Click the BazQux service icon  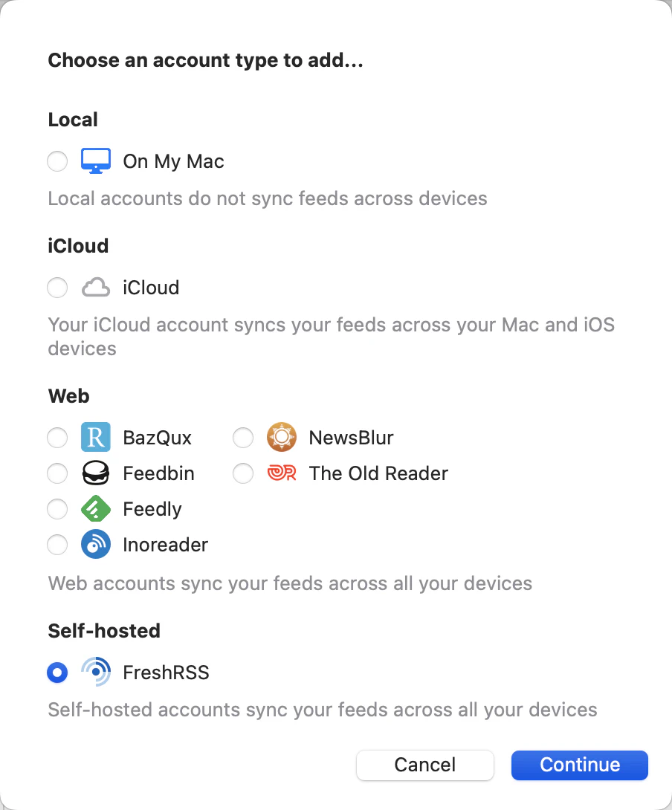pyautogui.click(x=96, y=438)
